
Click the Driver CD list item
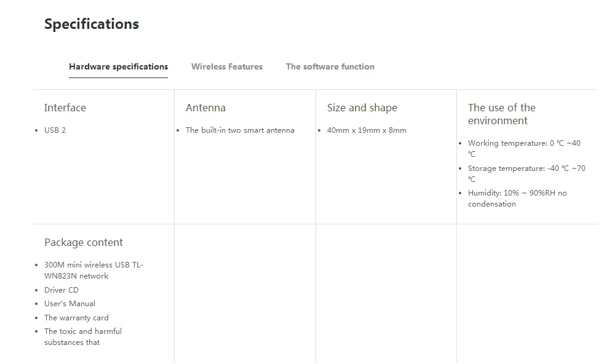[61, 290]
